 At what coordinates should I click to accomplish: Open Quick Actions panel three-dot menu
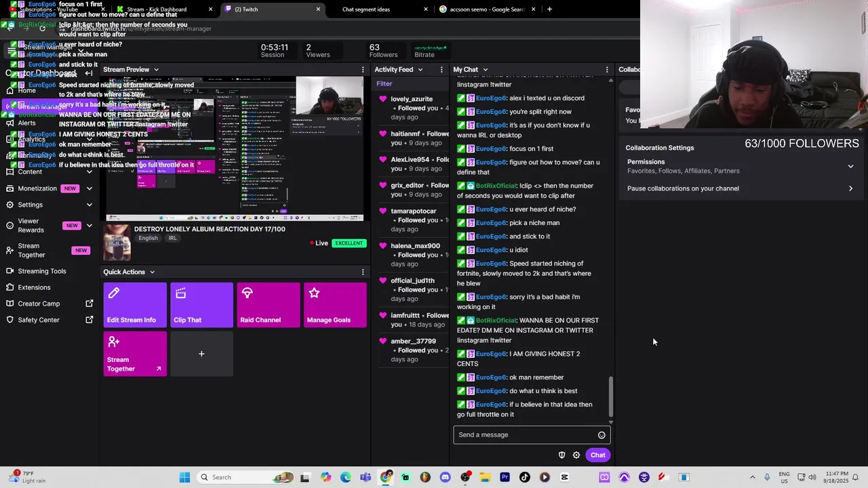coord(363,272)
